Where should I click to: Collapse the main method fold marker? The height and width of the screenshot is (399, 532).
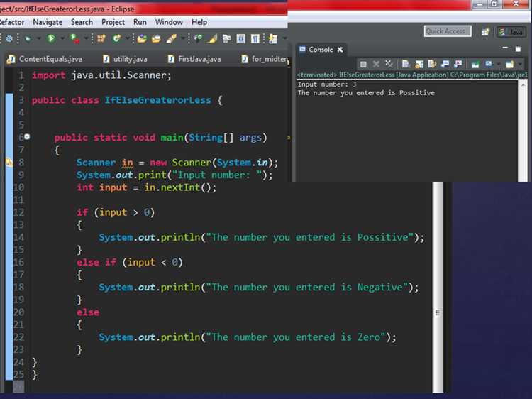tap(27, 137)
